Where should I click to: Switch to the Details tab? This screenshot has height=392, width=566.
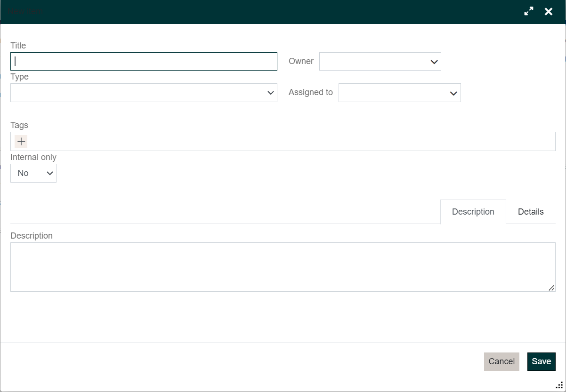(x=531, y=212)
